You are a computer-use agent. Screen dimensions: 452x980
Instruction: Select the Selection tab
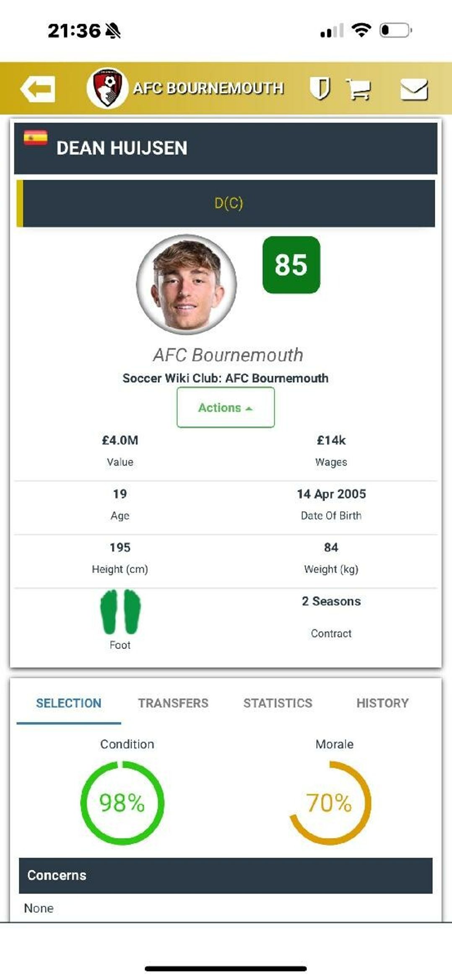click(x=69, y=703)
